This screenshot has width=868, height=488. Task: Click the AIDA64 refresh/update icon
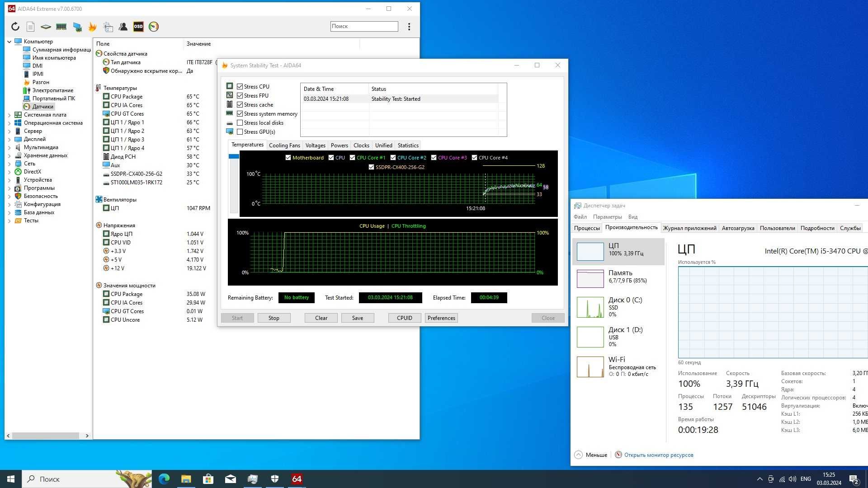pyautogui.click(x=15, y=26)
